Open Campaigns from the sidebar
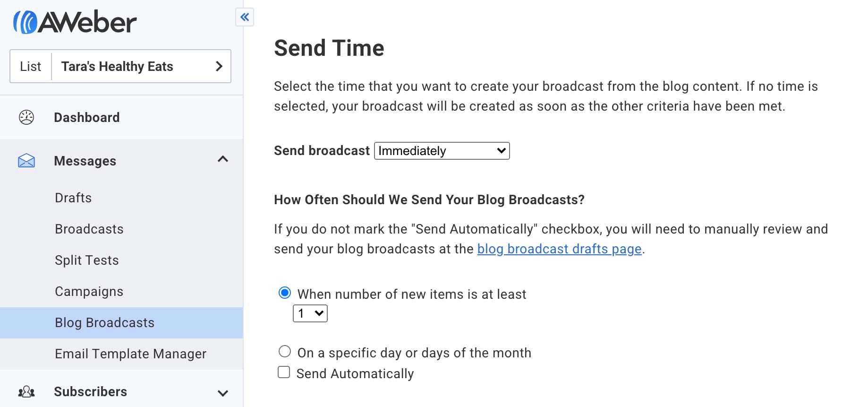The image size is (868, 407). pos(89,291)
